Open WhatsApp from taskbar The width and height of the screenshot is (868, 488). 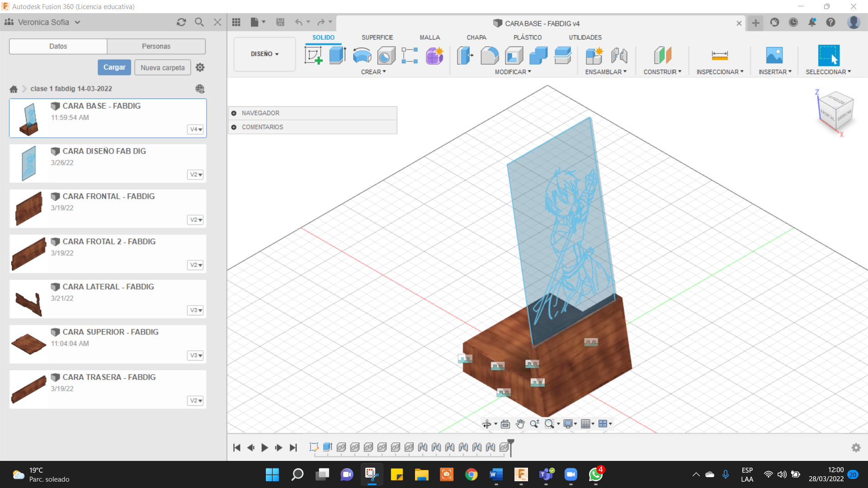point(595,474)
